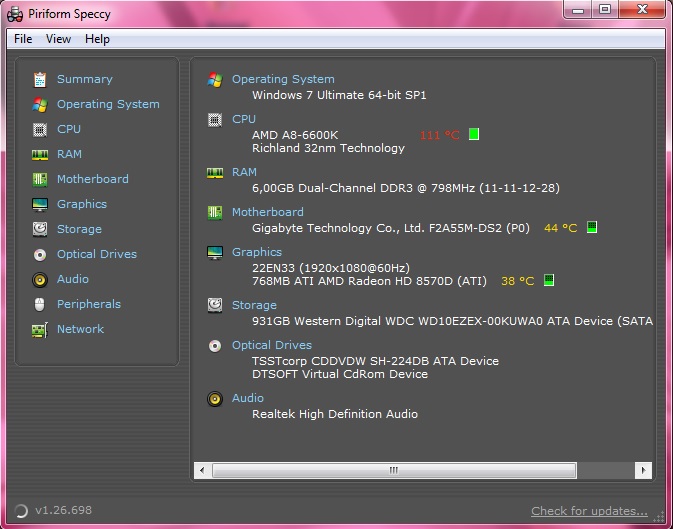Click the Storage heading link in summary
Image resolution: width=673 pixels, height=529 pixels.
pyautogui.click(x=255, y=305)
